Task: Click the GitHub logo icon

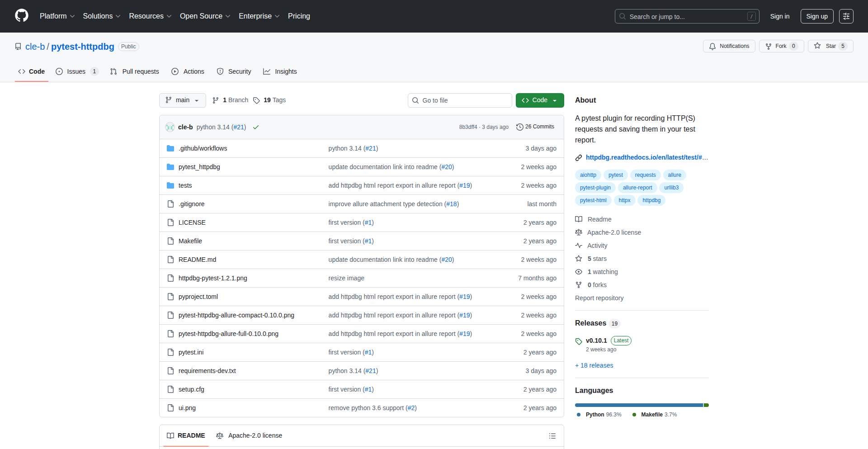Action: click(22, 16)
